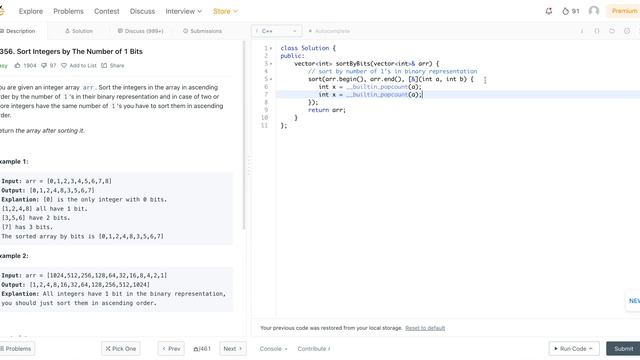Viewport: 640px width, 360px height.
Task: Open the Submissions tab
Action: coord(202,31)
